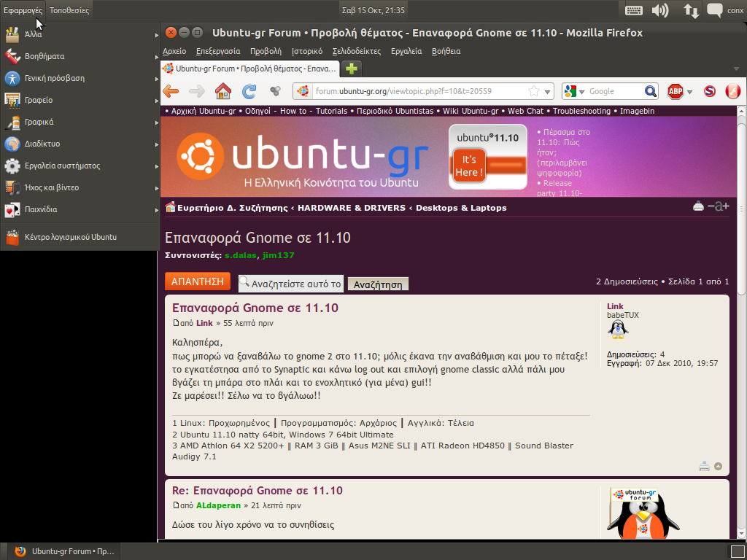Open the Firefox Βοήθεια menu

click(446, 51)
